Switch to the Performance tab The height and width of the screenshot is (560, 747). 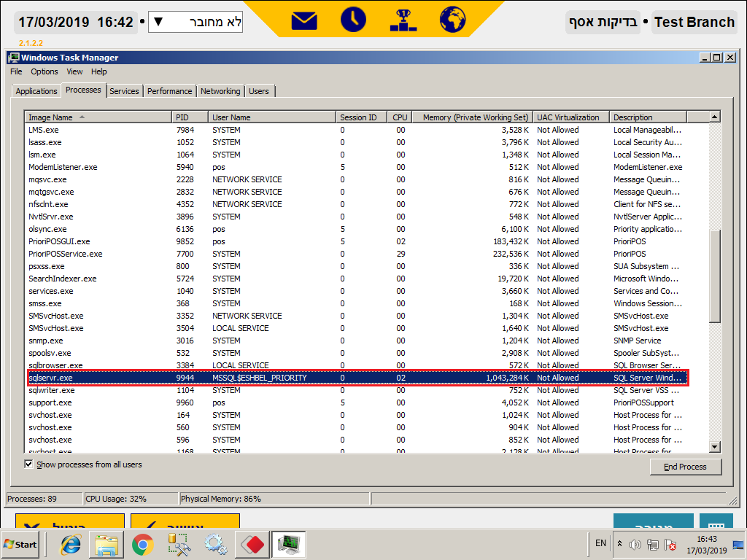pyautogui.click(x=169, y=91)
